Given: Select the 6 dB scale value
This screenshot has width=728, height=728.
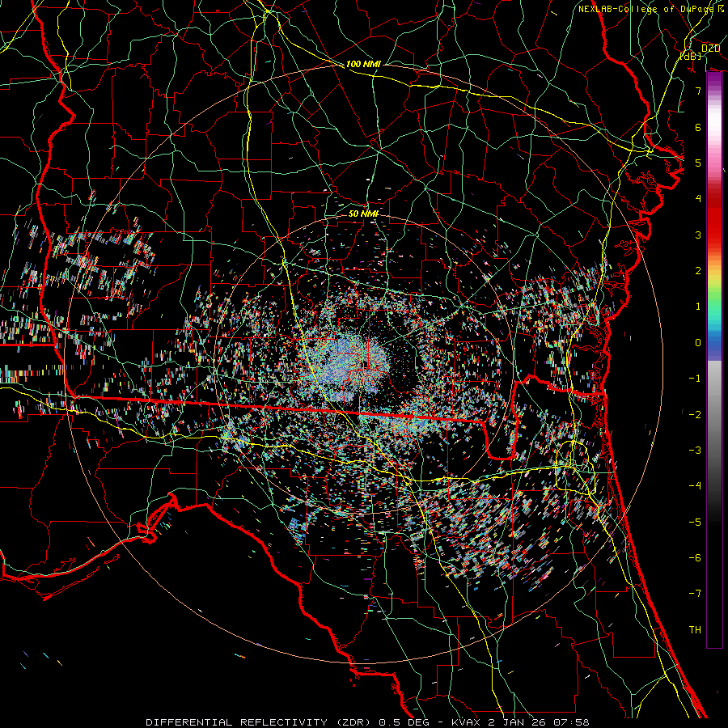Looking at the screenshot, I should click(x=698, y=127).
